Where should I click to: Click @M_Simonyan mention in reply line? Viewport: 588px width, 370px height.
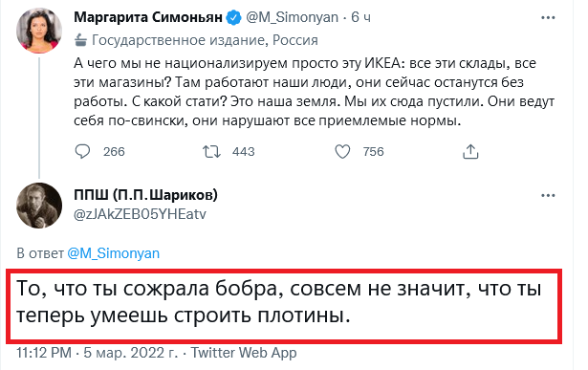click(x=113, y=253)
